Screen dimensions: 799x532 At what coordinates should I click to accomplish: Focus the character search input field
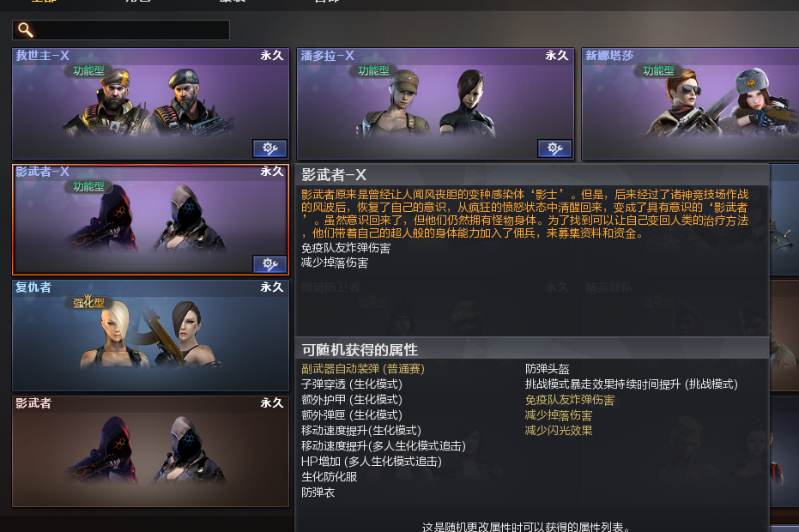121,30
